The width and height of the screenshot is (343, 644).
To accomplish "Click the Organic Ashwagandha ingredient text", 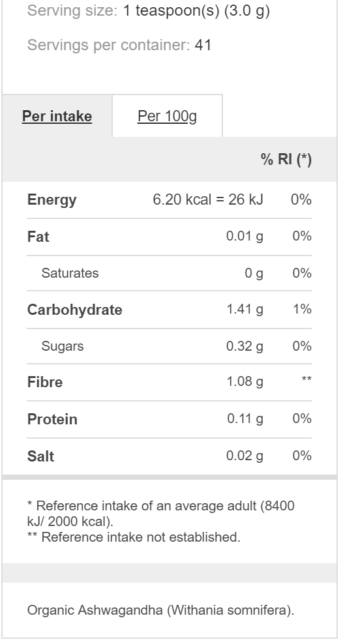I will pos(160,610).
